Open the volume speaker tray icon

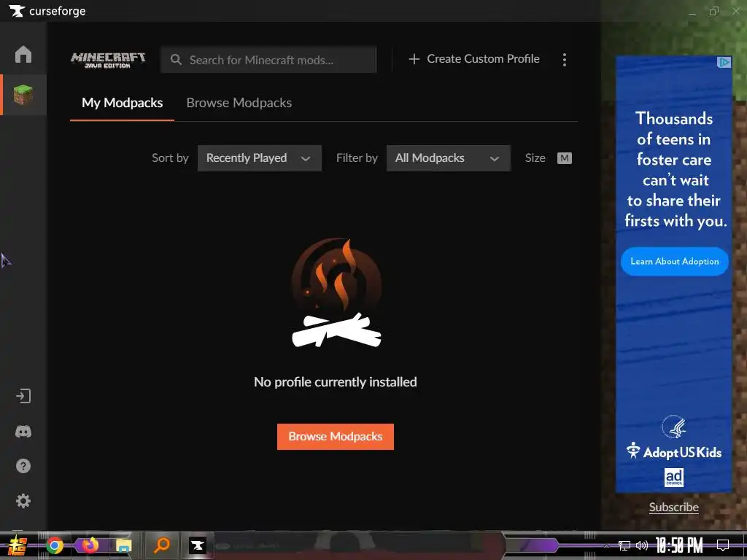[x=642, y=545]
